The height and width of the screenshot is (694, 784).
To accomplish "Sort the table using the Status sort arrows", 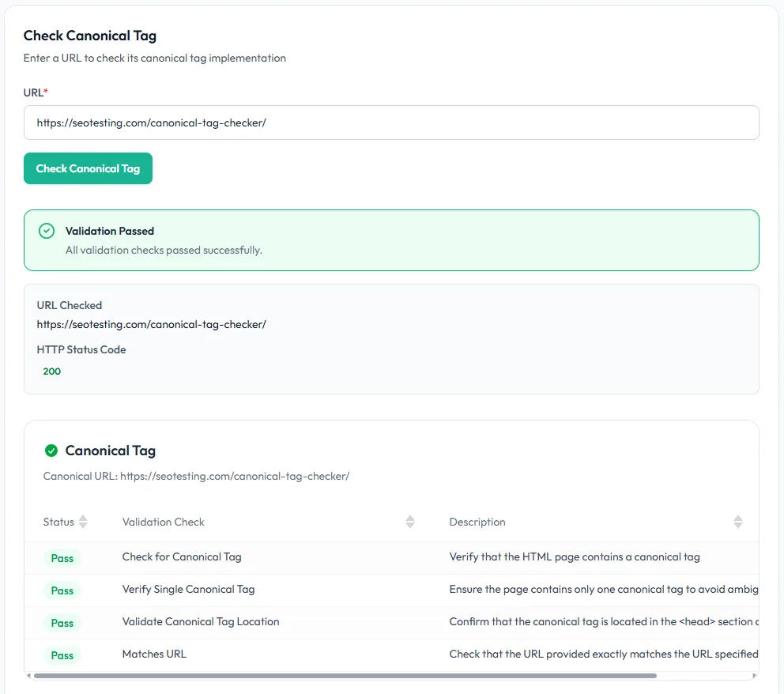I will (x=82, y=522).
